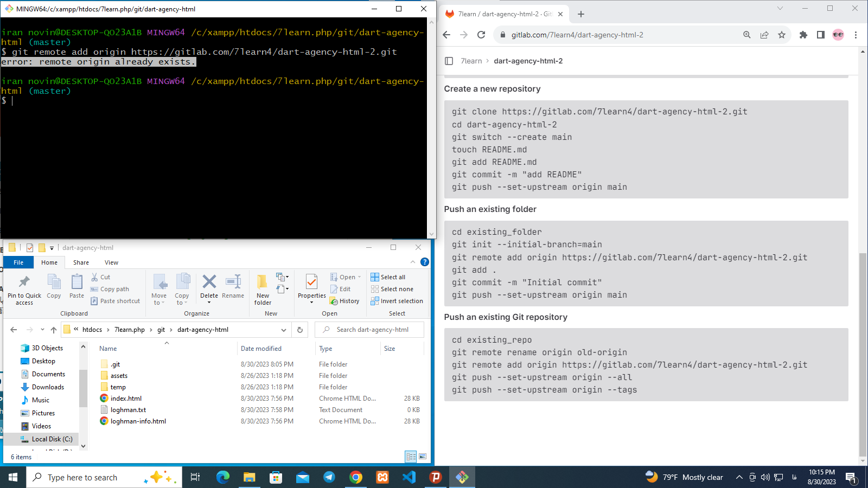Open Explorer help question mark icon

pyautogui.click(x=425, y=262)
